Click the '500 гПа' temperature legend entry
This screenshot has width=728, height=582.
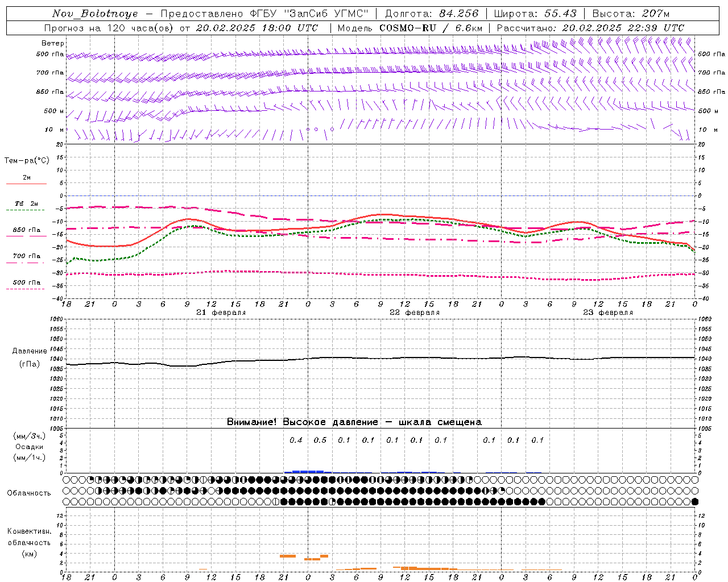[x=27, y=282]
